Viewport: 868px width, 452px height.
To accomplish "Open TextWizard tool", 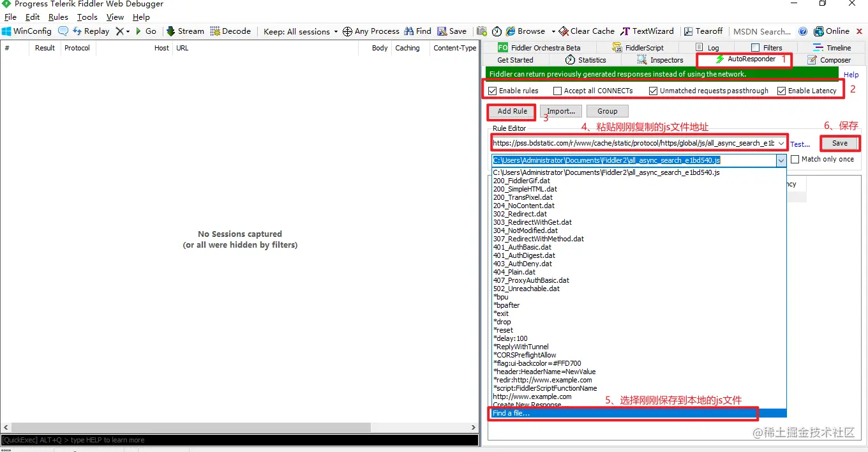I will pos(647,31).
